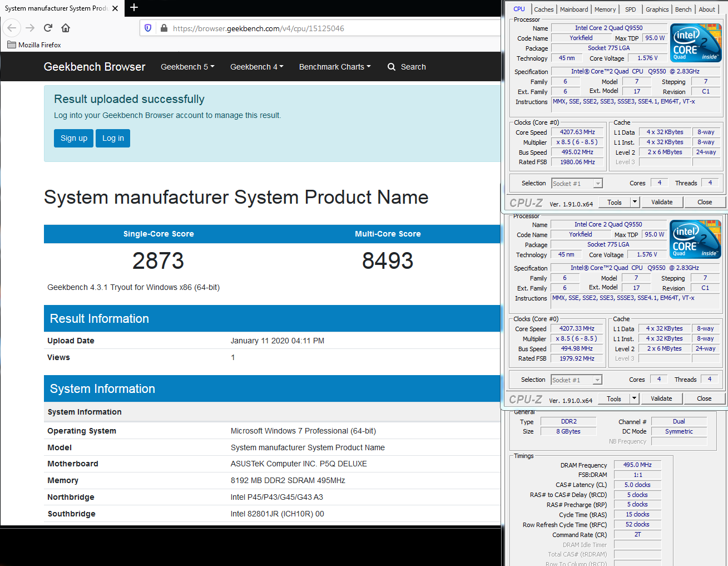728x566 pixels.
Task: Open Socket #1 selection in top CPU-Z
Action: (x=577, y=183)
